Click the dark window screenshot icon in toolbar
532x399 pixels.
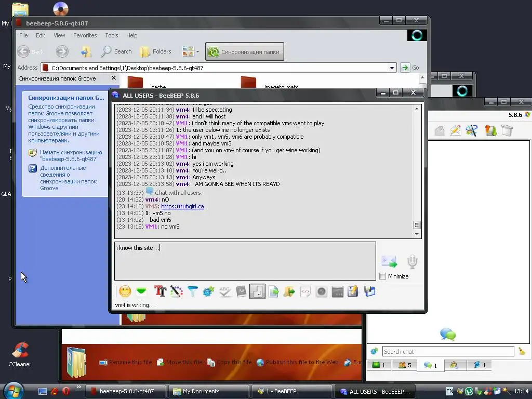337,291
